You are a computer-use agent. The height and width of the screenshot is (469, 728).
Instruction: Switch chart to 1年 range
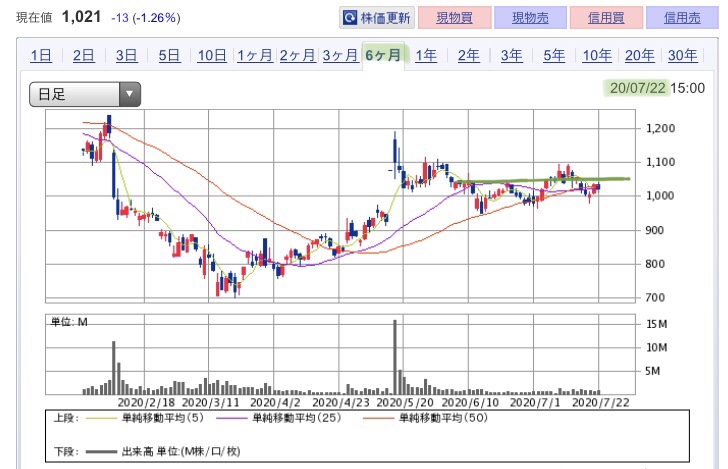tap(426, 56)
